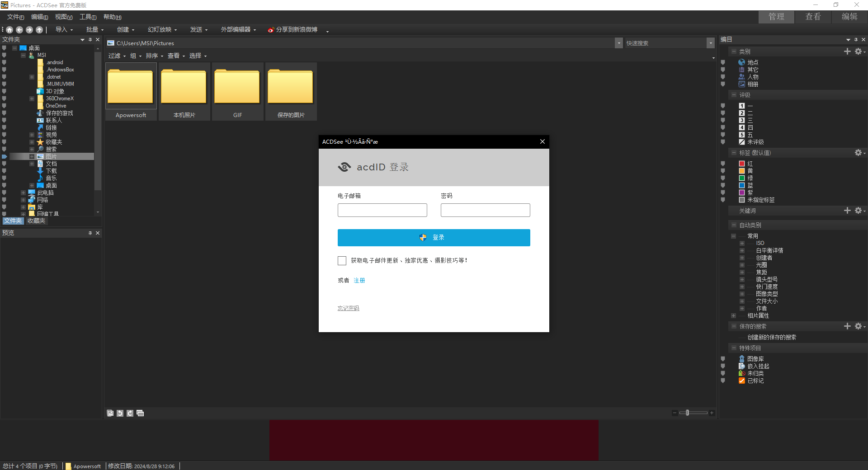Open the 类别 panel gear settings icon
This screenshot has width=868, height=470.
[x=859, y=52]
